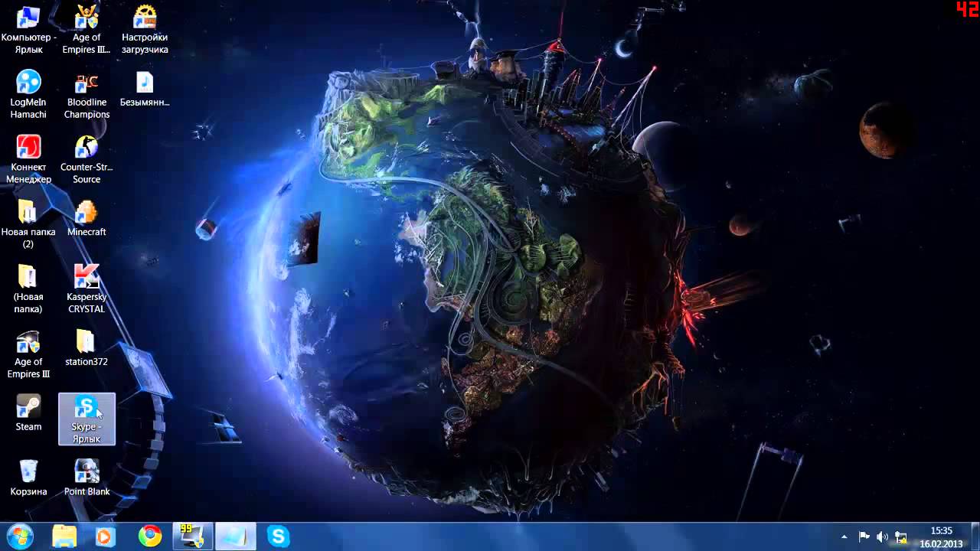Screen dimensions: 980x551
Task: Select the station372 folder
Action: tap(87, 349)
